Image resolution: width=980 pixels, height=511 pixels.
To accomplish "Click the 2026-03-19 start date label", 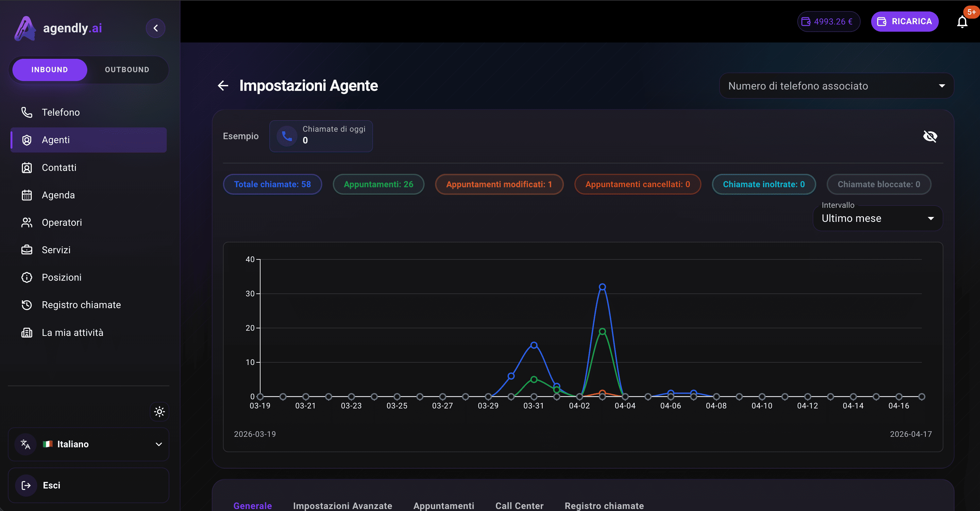I will (x=255, y=434).
